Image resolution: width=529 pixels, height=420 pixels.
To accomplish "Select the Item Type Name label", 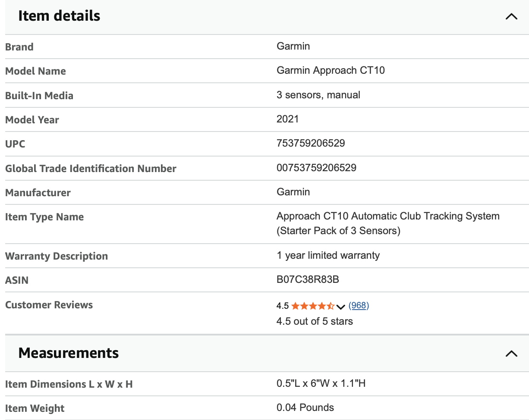I will (44, 217).
